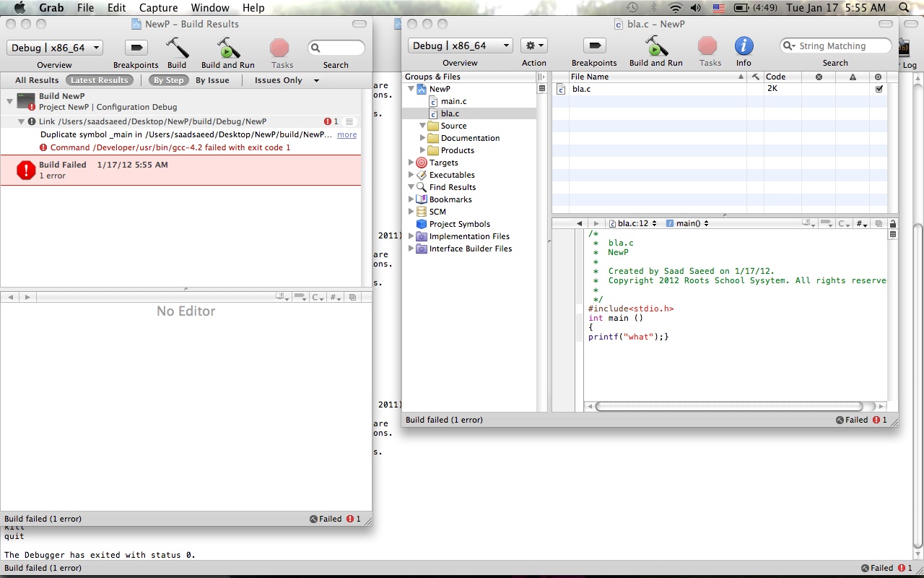Image resolution: width=924 pixels, height=578 pixels.
Task: Open Debug | x86_64 Overview dropdown in project window
Action: click(460, 46)
